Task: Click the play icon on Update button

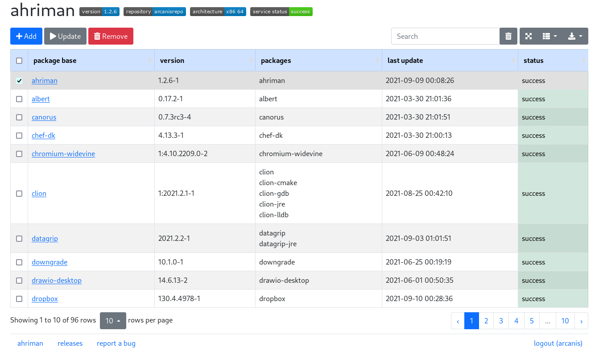Action: click(x=52, y=36)
